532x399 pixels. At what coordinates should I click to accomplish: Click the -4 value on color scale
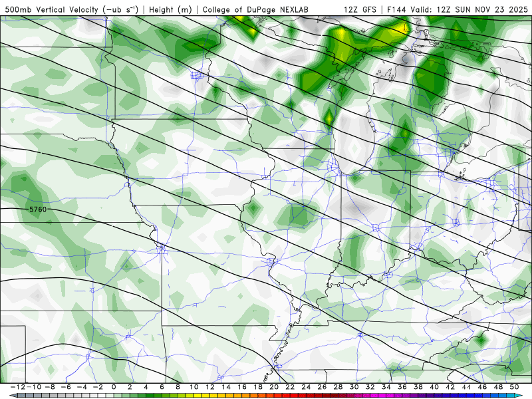click(82, 387)
